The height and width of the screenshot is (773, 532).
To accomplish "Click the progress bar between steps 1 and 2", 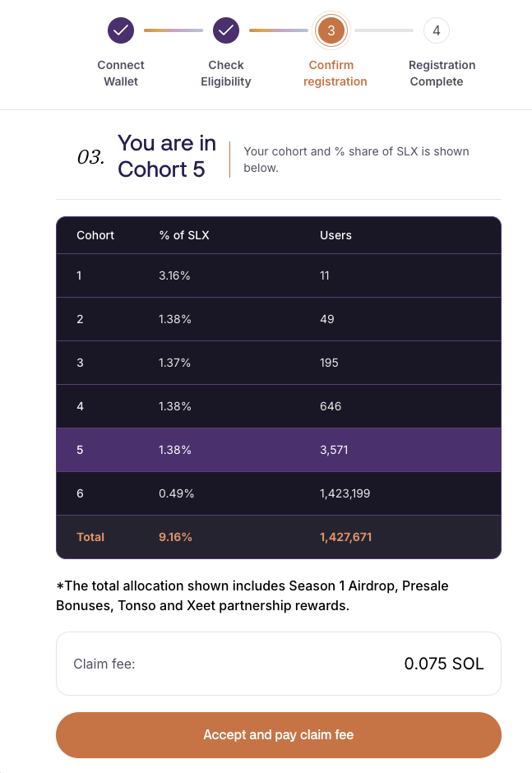I will (x=173, y=31).
